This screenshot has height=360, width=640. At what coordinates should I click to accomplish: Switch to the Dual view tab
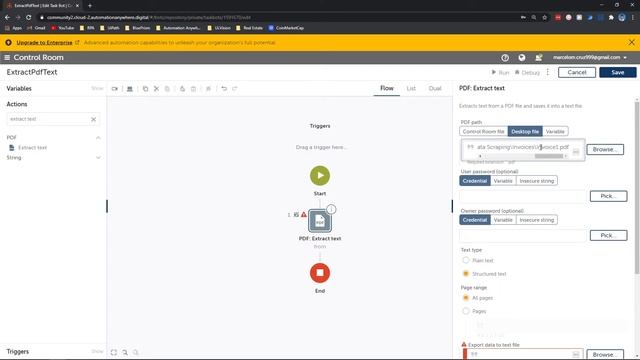[435, 88]
